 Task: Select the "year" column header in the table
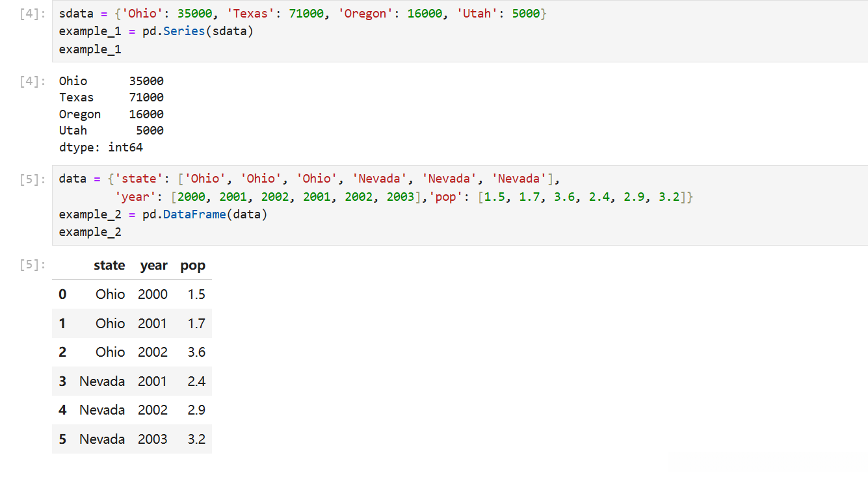pos(153,265)
